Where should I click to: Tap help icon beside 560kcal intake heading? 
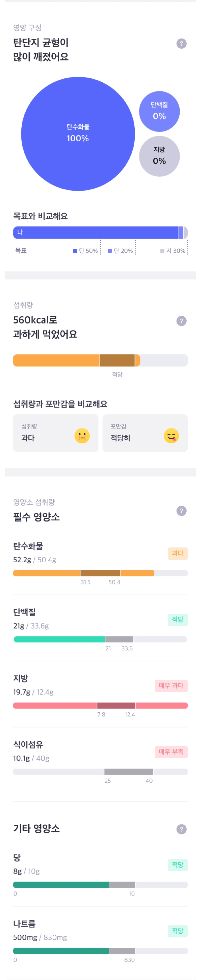tap(181, 321)
